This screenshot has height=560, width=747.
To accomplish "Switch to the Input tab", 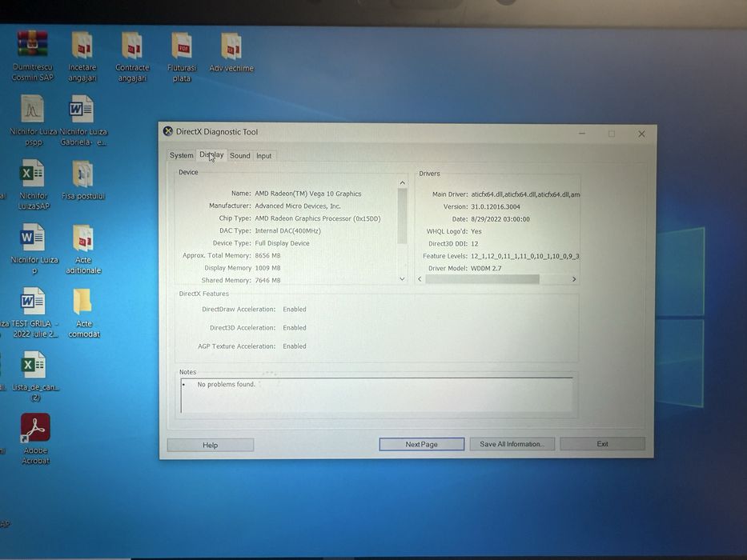I will tap(264, 156).
